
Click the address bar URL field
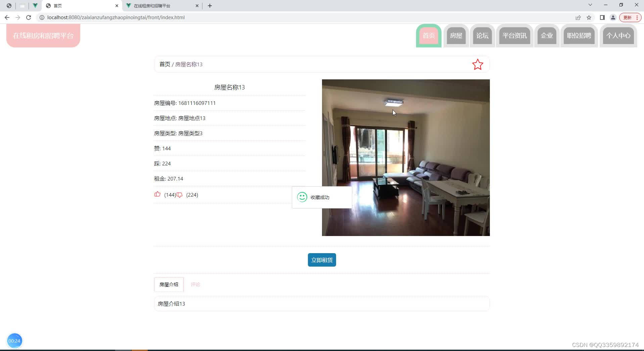pos(302,17)
